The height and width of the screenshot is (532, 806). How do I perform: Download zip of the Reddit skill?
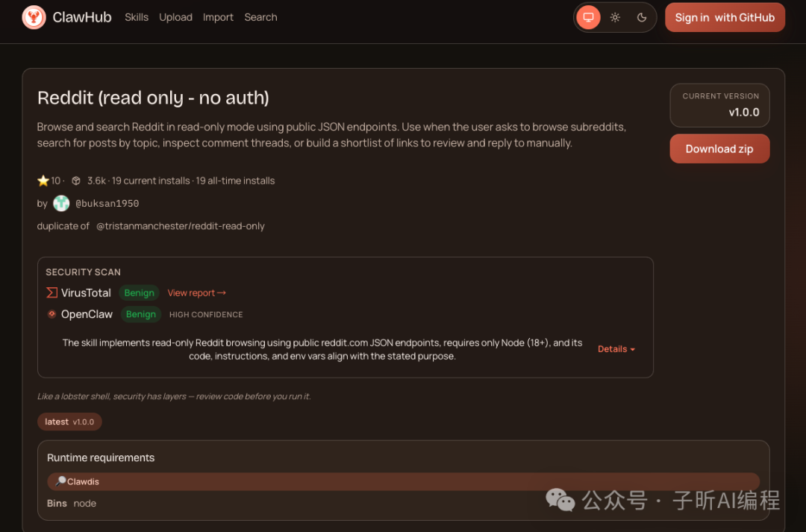[x=719, y=148]
